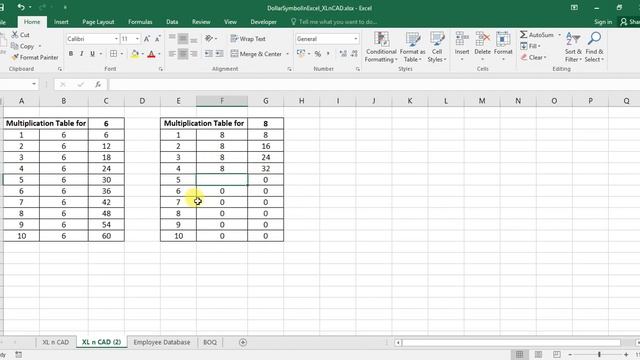Switch to BOQ sheet tab
The image size is (640, 360).
tap(210, 342)
